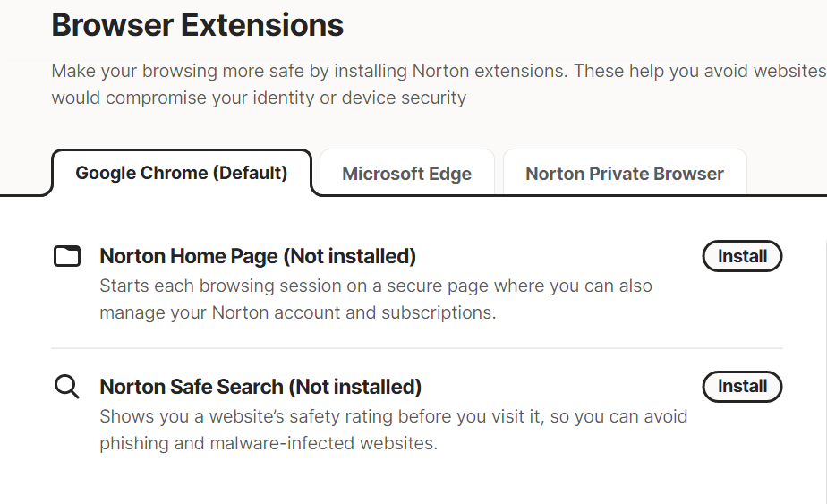Screen dimensions: 827x504
Task: Click the Norton Safe Search extension name
Action: click(x=192, y=387)
